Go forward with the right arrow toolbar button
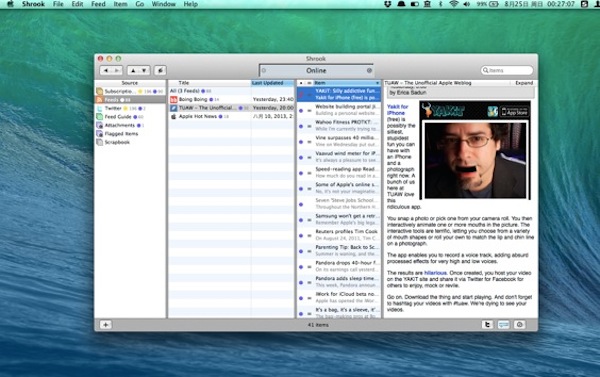 click(117, 70)
